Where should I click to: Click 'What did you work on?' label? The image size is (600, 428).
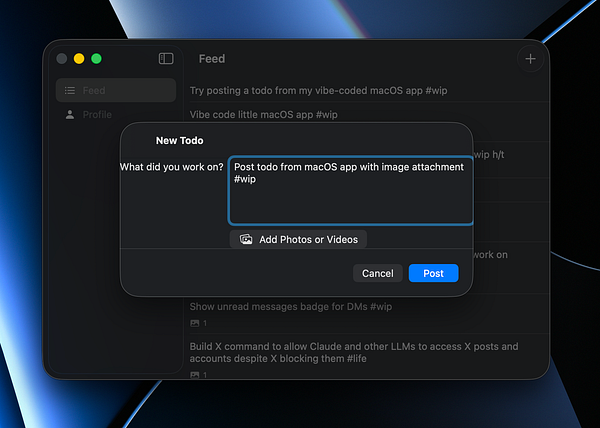click(171, 167)
